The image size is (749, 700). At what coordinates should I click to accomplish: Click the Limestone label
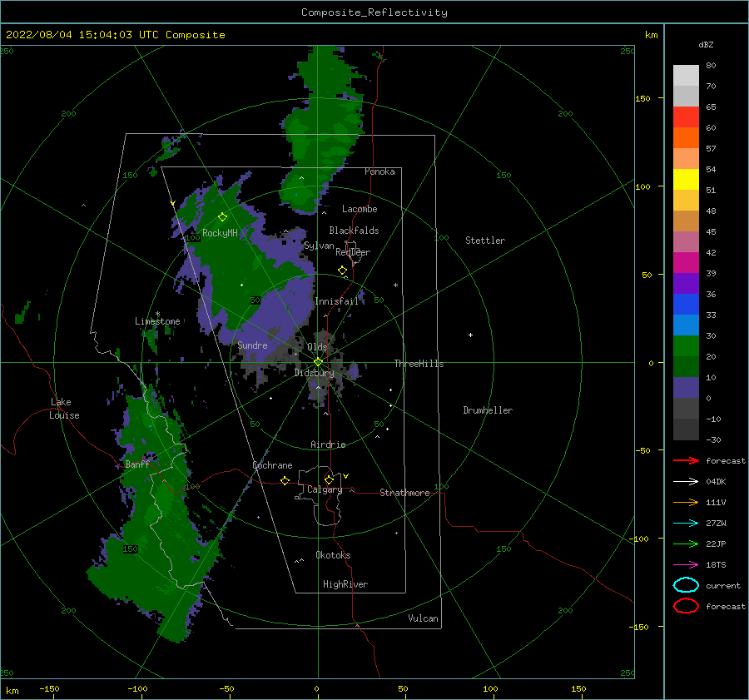[157, 321]
